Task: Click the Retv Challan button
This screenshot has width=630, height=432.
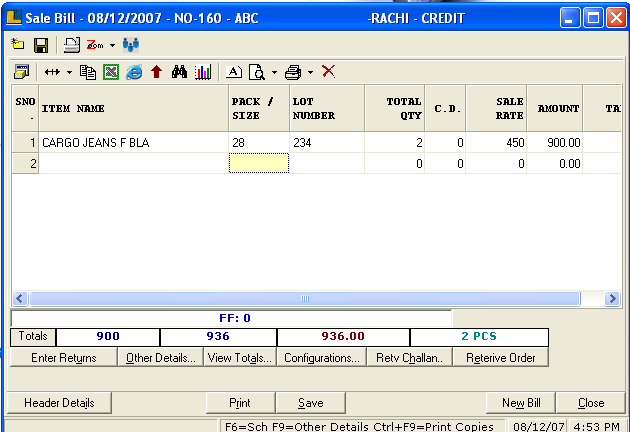Action: point(409,358)
